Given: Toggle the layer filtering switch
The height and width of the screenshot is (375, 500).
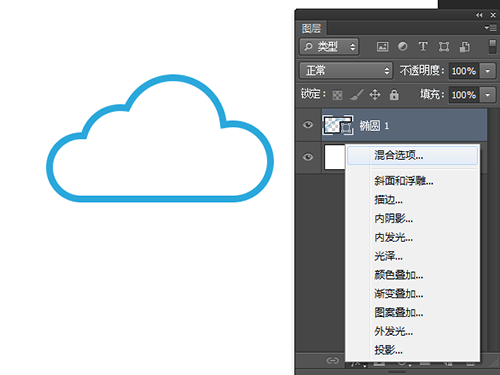Looking at the screenshot, I should click(x=492, y=46).
